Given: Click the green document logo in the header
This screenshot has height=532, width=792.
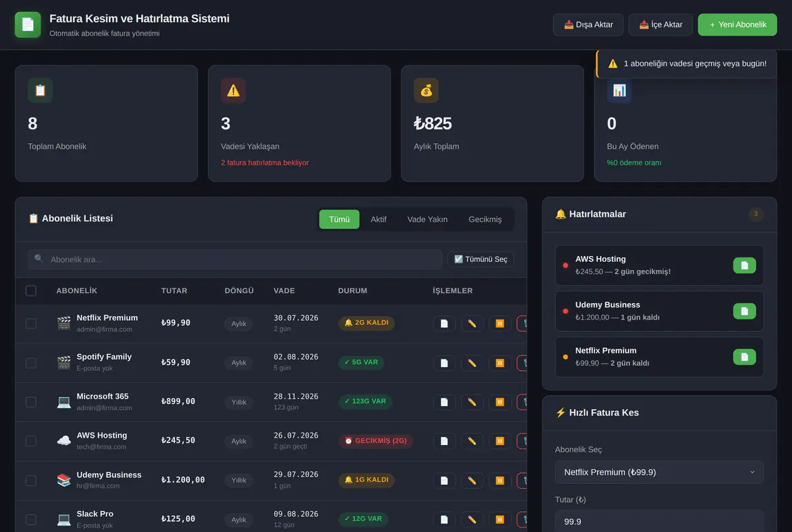Looking at the screenshot, I should pos(28,24).
